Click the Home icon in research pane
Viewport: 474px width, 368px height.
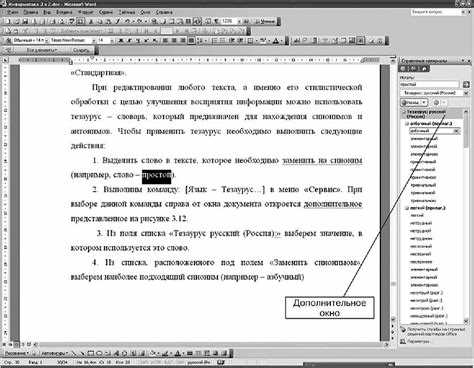pos(424,69)
